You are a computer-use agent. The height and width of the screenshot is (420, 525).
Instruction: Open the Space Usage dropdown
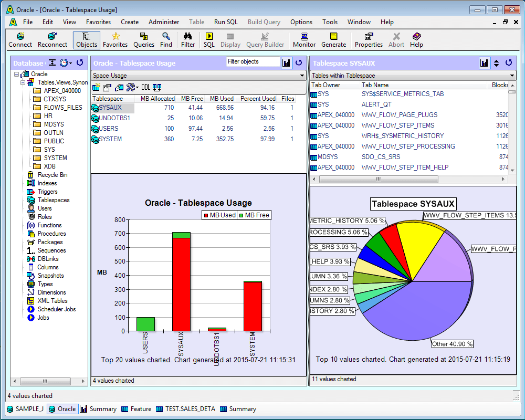pos(198,76)
